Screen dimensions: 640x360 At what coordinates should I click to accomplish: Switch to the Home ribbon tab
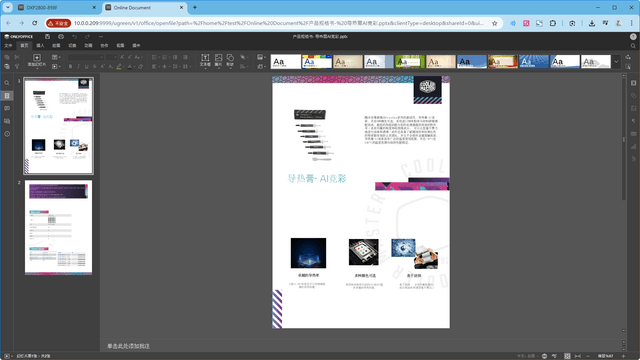tap(24, 46)
